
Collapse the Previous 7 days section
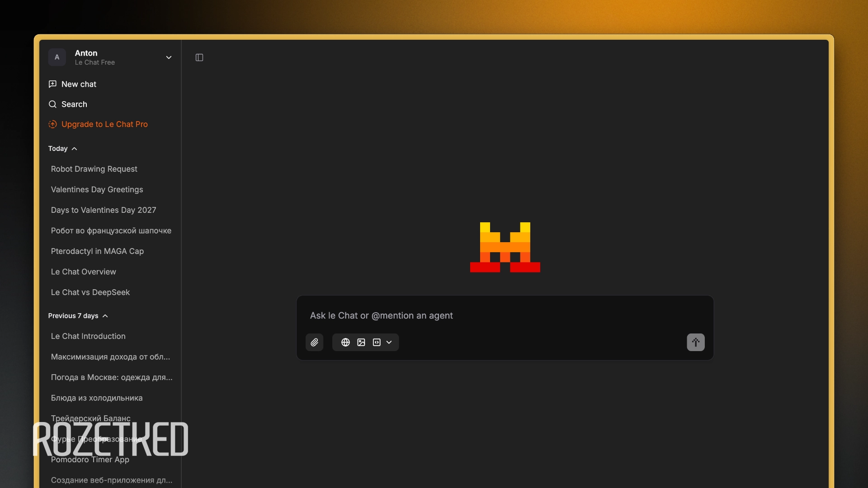pyautogui.click(x=78, y=316)
